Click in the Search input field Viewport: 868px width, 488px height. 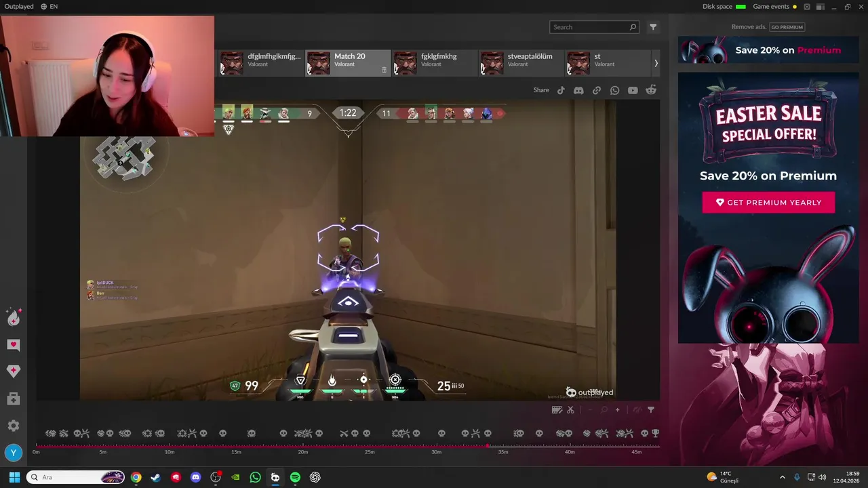point(590,27)
